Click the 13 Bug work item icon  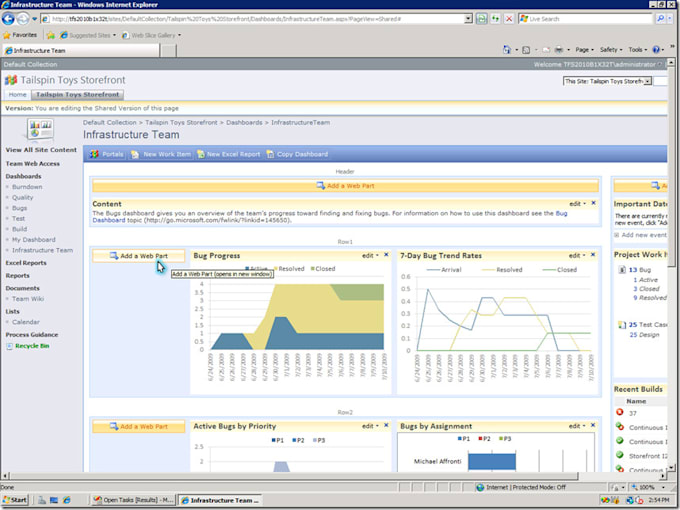click(x=622, y=270)
